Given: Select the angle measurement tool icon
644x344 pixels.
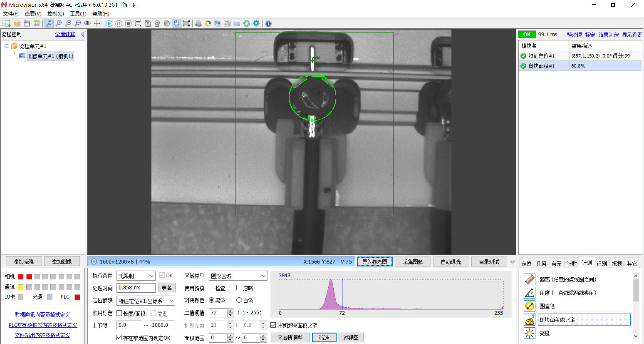Looking at the screenshot, I should [530, 293].
